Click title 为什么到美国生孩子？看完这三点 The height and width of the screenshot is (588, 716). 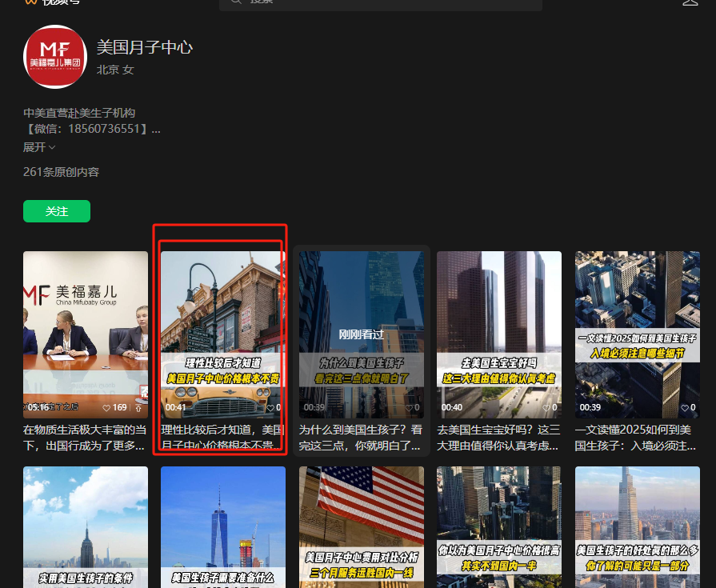[361, 438]
